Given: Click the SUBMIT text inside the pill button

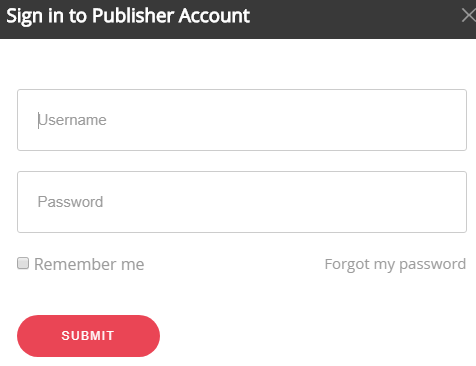Looking at the screenshot, I should (x=88, y=336).
